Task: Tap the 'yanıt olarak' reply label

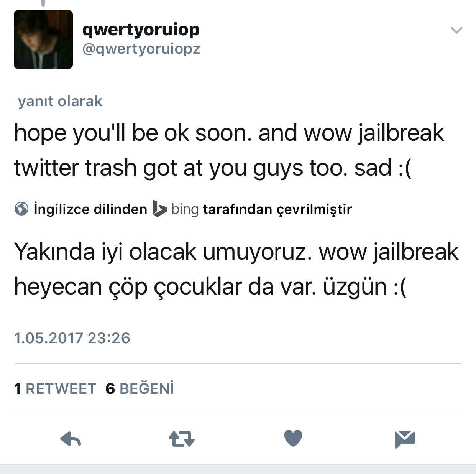Action: [x=60, y=102]
